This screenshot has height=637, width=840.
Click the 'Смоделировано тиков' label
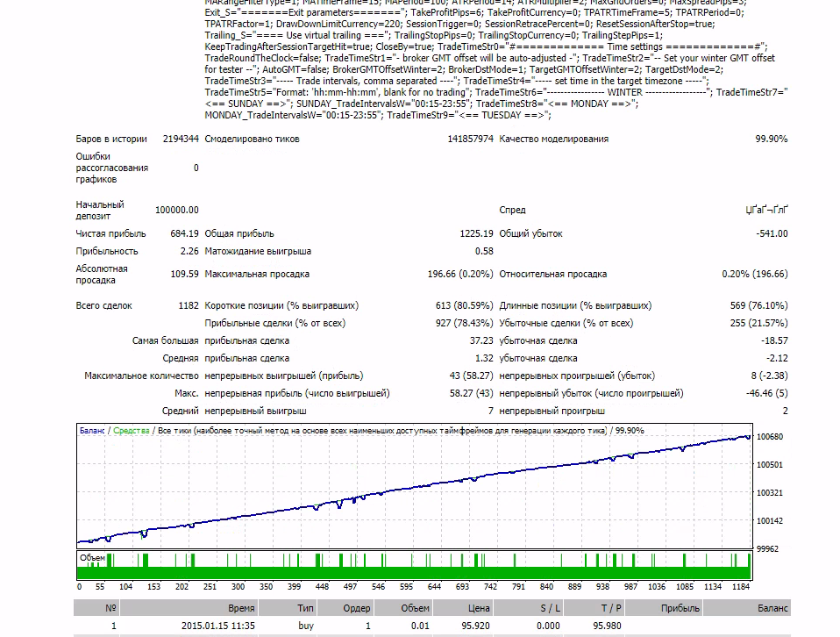[252, 139]
